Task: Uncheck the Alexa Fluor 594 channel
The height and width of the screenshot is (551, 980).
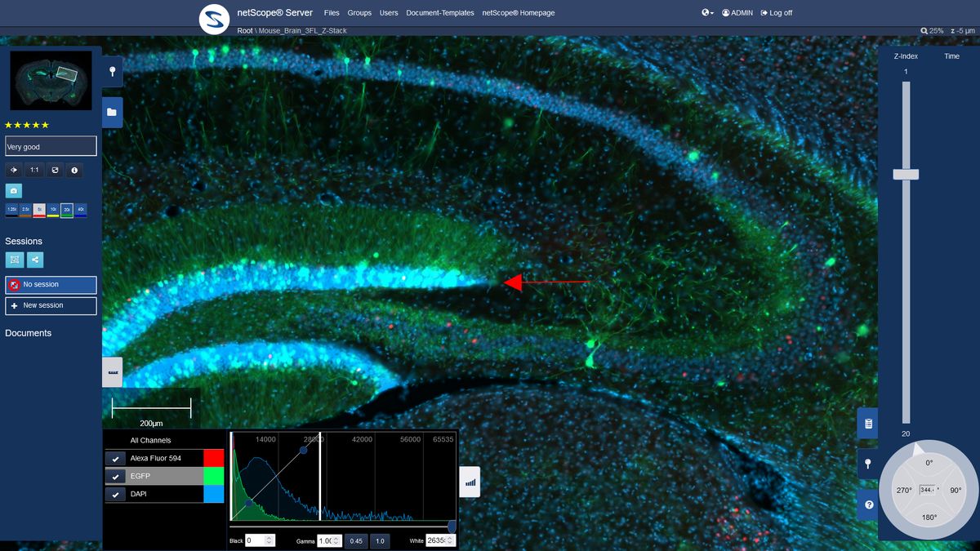Action: point(116,459)
